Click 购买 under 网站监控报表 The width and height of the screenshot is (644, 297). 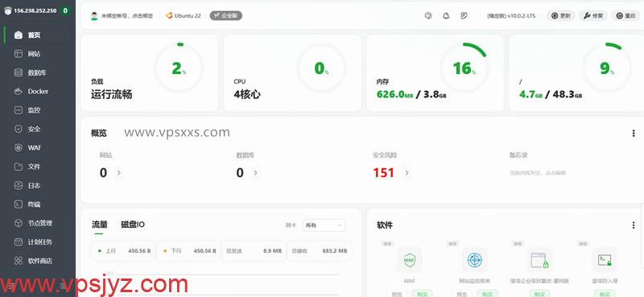[488, 294]
